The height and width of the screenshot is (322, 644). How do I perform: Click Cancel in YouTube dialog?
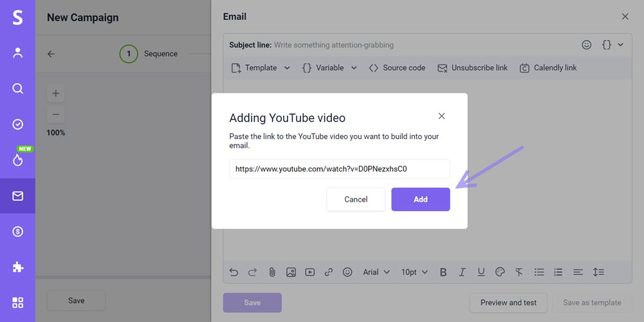pyautogui.click(x=356, y=199)
